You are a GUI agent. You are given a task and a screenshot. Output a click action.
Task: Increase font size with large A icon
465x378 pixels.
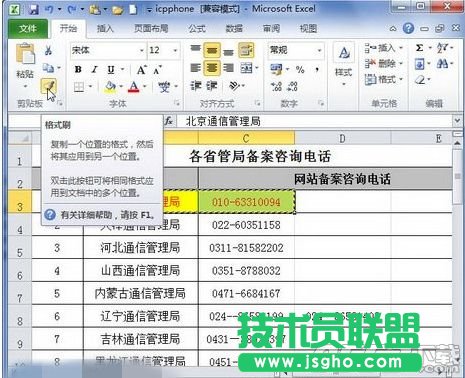tap(141, 70)
